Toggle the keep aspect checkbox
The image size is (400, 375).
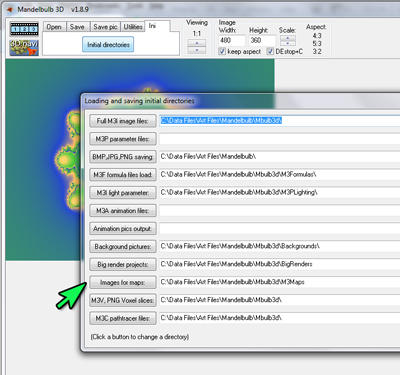pyautogui.click(x=222, y=51)
